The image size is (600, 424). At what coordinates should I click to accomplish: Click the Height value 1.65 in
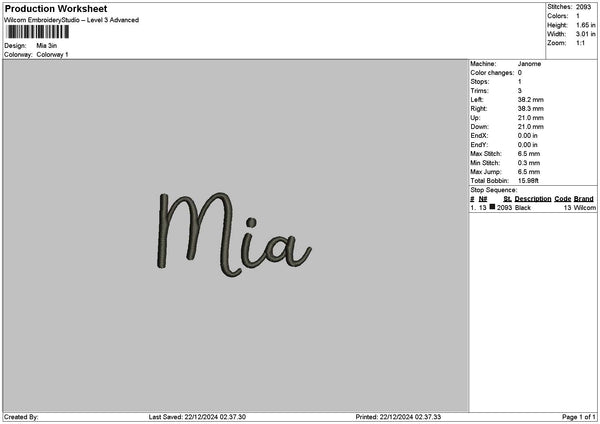585,25
